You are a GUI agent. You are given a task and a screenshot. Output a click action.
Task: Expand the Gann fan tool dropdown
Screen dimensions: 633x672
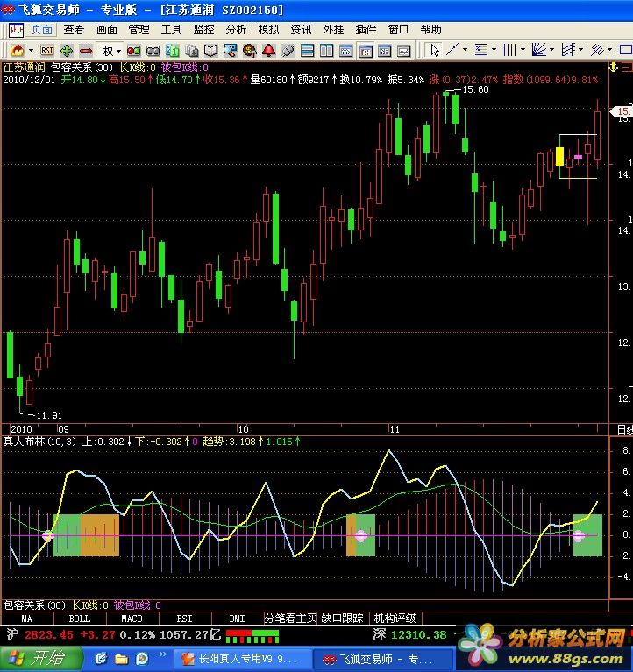[x=551, y=51]
